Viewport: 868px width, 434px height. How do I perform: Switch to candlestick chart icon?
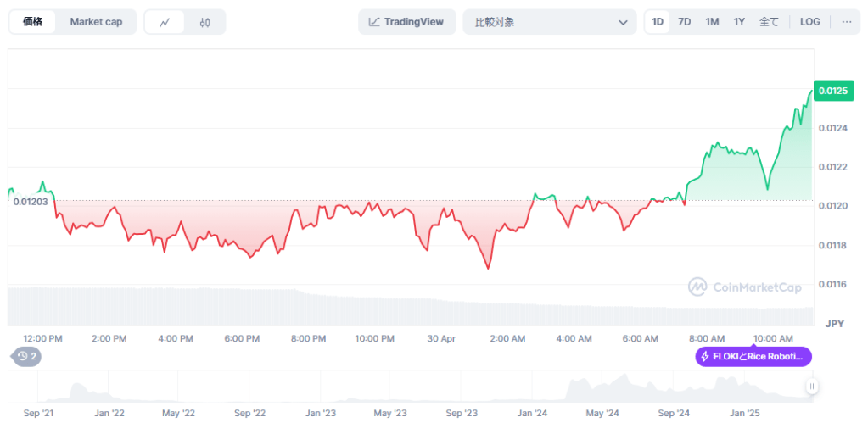pos(205,22)
